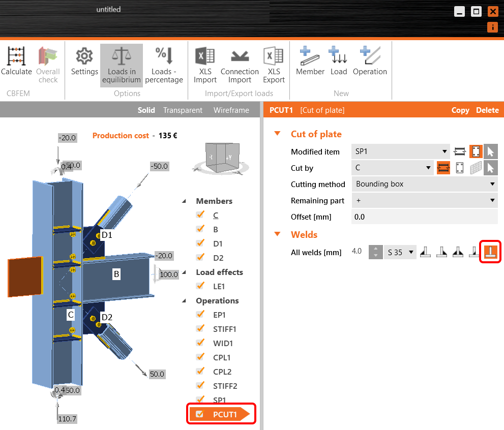Click the Offset value input field
Viewport: 504px width, 430px height.
(424, 217)
